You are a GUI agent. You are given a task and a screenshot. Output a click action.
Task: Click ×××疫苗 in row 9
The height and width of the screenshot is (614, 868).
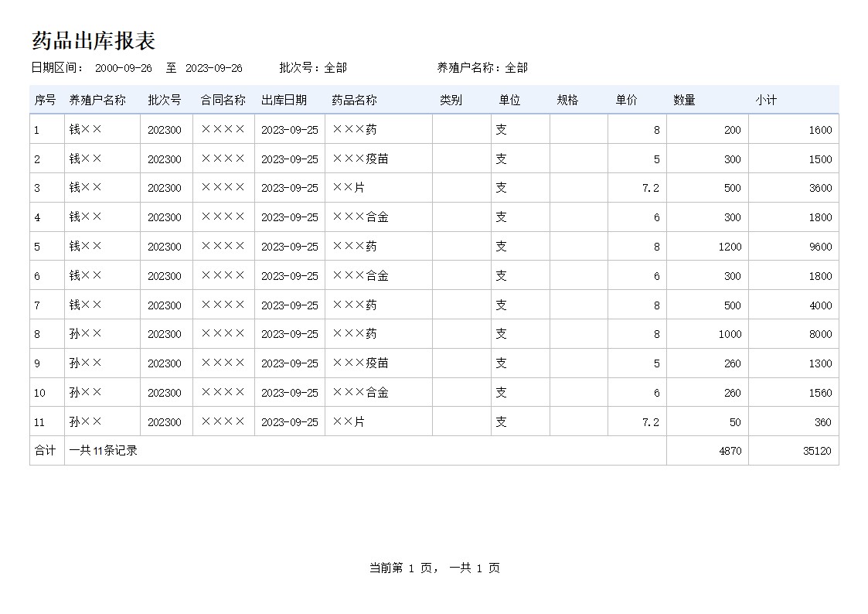[x=360, y=363]
